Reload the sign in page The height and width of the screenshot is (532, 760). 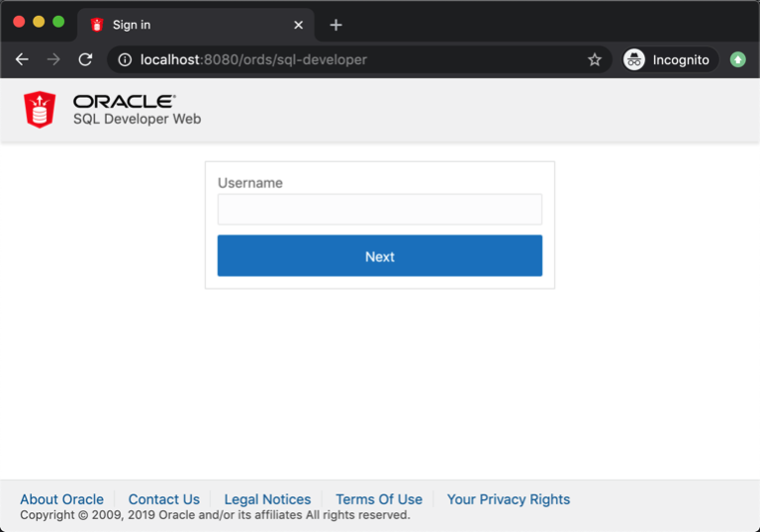[85, 59]
